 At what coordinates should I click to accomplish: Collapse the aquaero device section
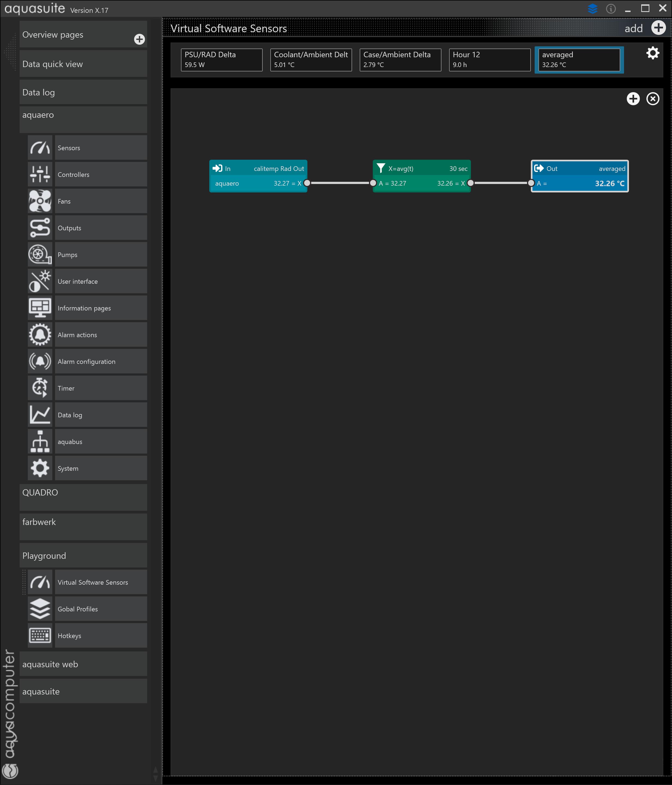pos(83,119)
